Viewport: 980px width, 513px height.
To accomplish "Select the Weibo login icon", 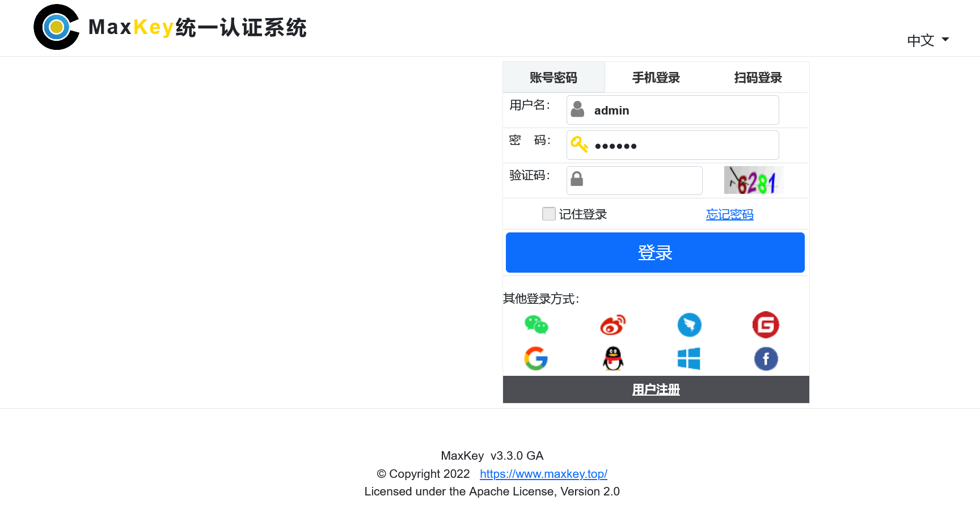I will (x=612, y=325).
